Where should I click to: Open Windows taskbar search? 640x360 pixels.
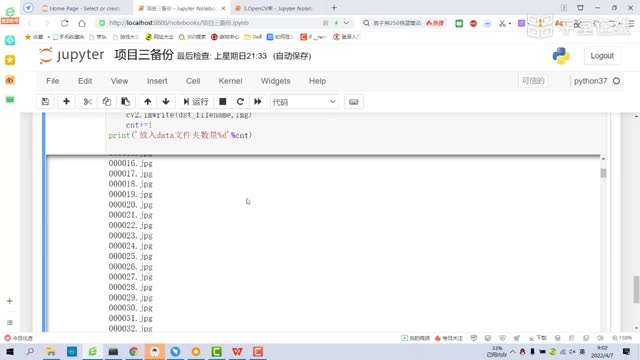(30, 351)
